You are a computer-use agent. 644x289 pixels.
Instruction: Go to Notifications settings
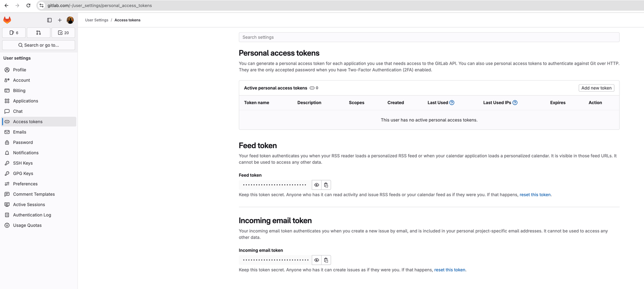point(26,153)
